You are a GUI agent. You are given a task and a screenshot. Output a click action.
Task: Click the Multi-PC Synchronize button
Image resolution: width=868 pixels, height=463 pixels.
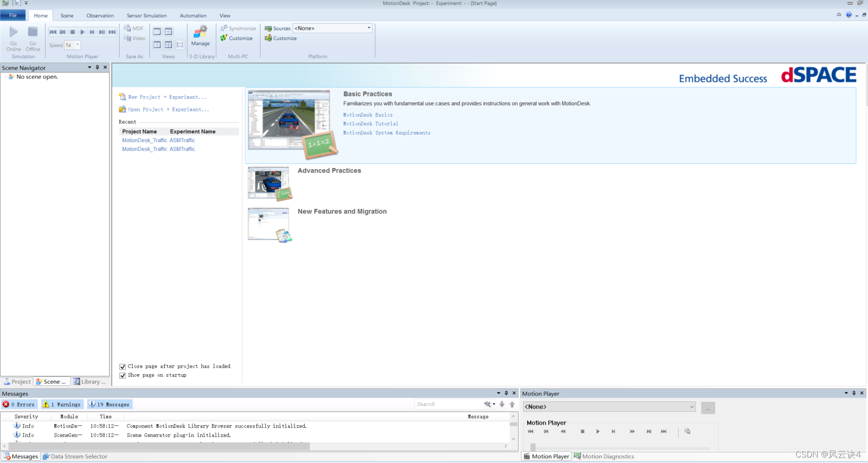(x=238, y=28)
